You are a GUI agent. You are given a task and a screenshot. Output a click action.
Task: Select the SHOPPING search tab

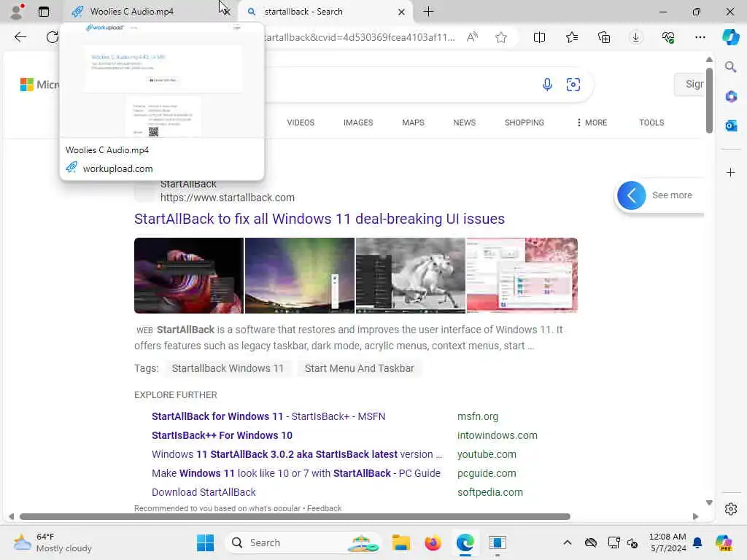pos(524,122)
